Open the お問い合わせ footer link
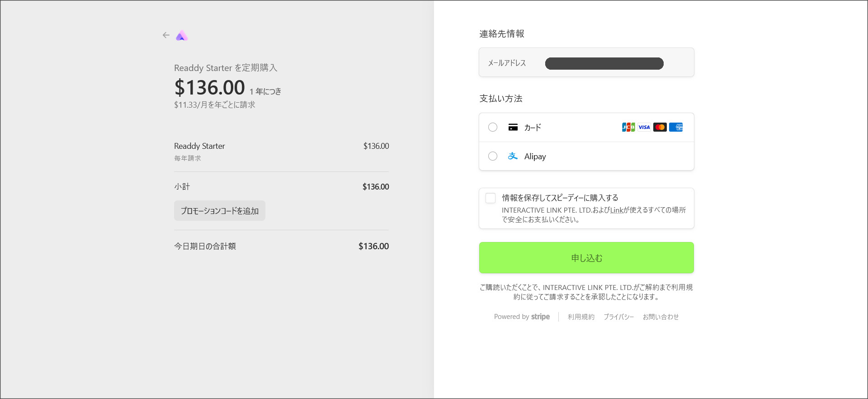Viewport: 868px width, 399px height. point(660,317)
